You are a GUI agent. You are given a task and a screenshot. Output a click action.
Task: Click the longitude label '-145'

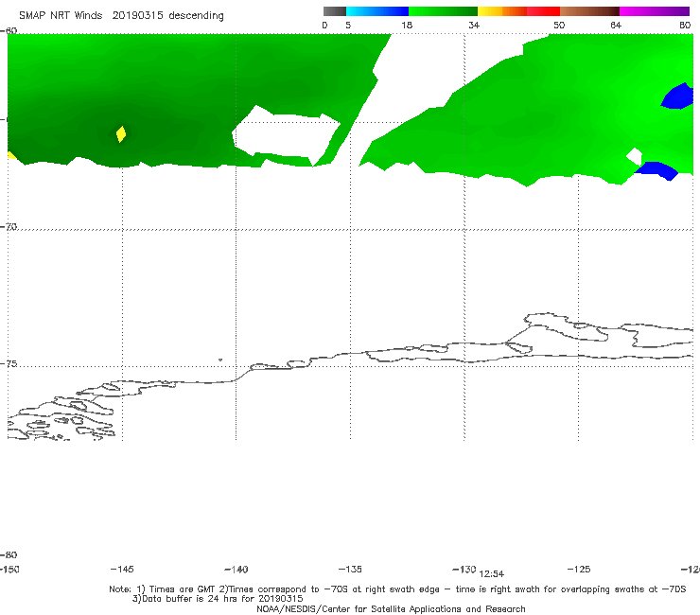pyautogui.click(x=122, y=569)
